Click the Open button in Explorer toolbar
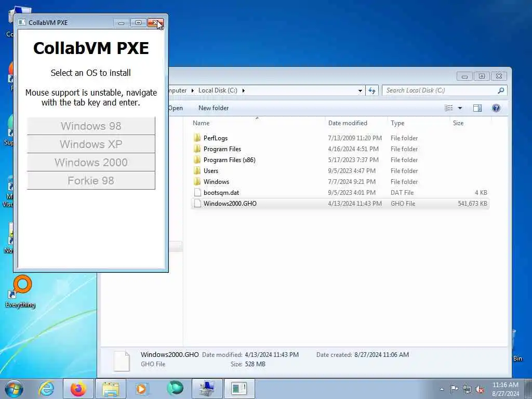This screenshot has height=399, width=532. tap(176, 108)
